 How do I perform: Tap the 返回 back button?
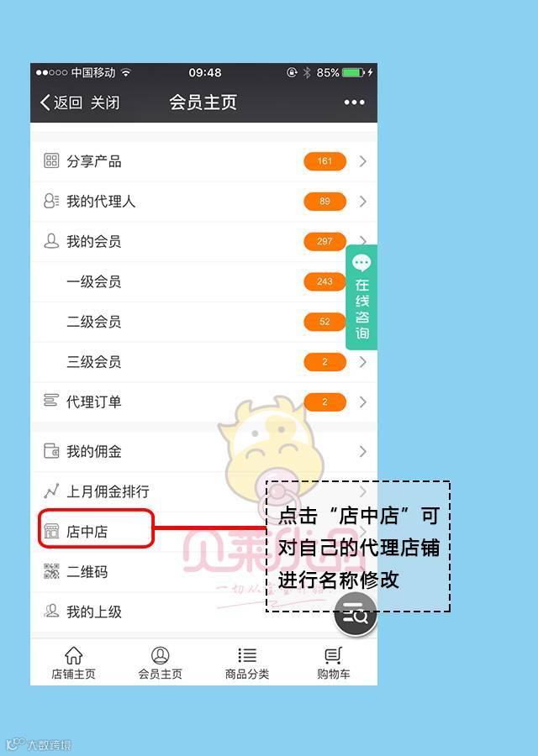(x=61, y=102)
